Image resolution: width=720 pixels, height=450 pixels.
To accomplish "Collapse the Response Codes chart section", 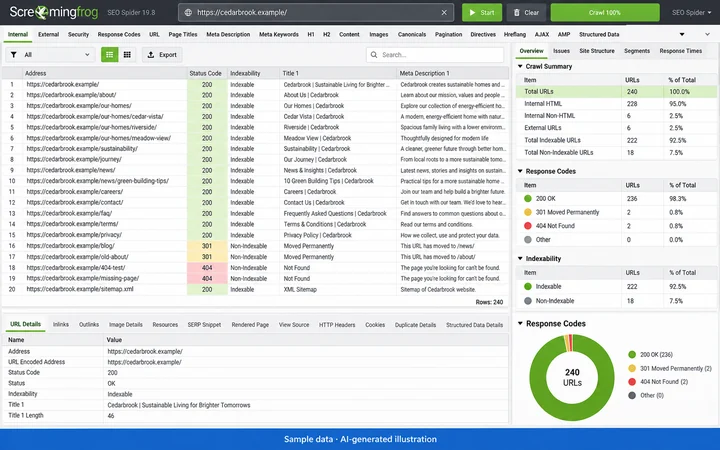I will pos(520,323).
